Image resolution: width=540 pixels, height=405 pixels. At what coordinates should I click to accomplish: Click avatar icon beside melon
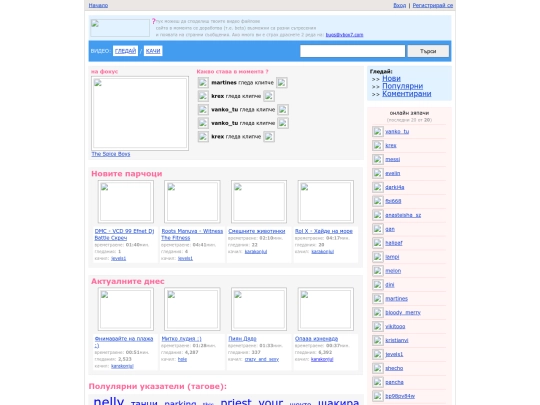(377, 271)
